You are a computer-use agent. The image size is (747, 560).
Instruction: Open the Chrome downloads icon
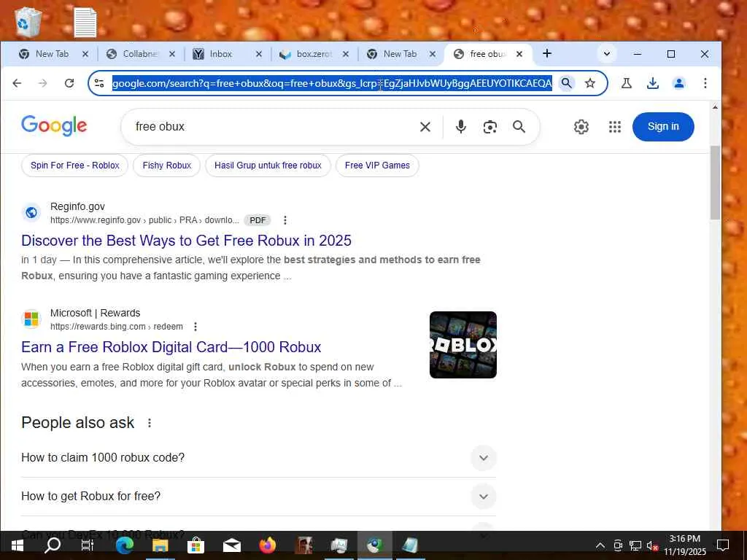(x=653, y=83)
